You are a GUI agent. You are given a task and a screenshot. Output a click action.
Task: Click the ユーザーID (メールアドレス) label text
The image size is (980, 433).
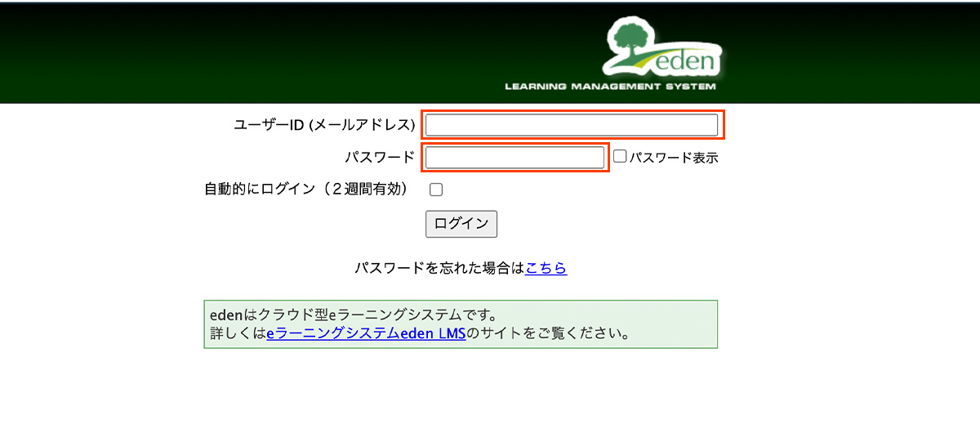coord(325,125)
